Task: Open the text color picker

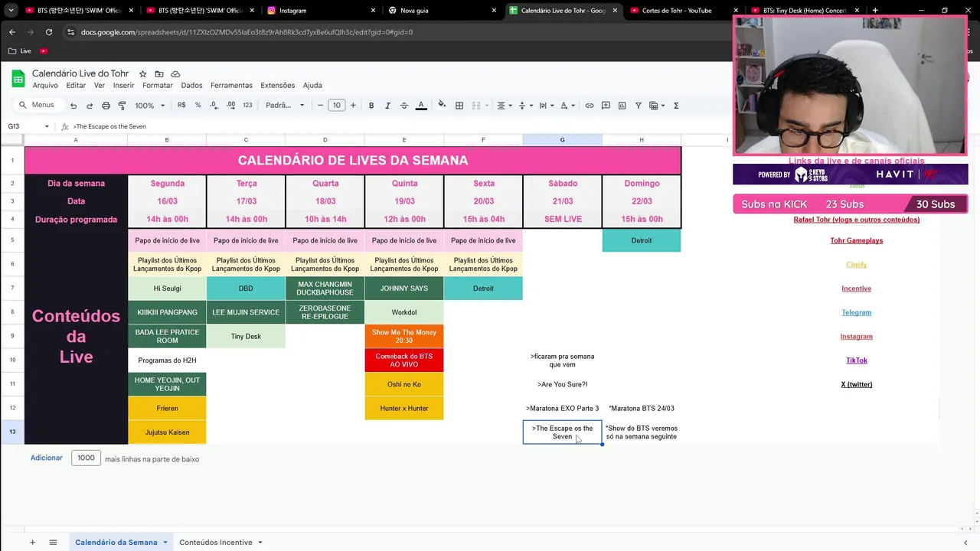Action: point(421,106)
